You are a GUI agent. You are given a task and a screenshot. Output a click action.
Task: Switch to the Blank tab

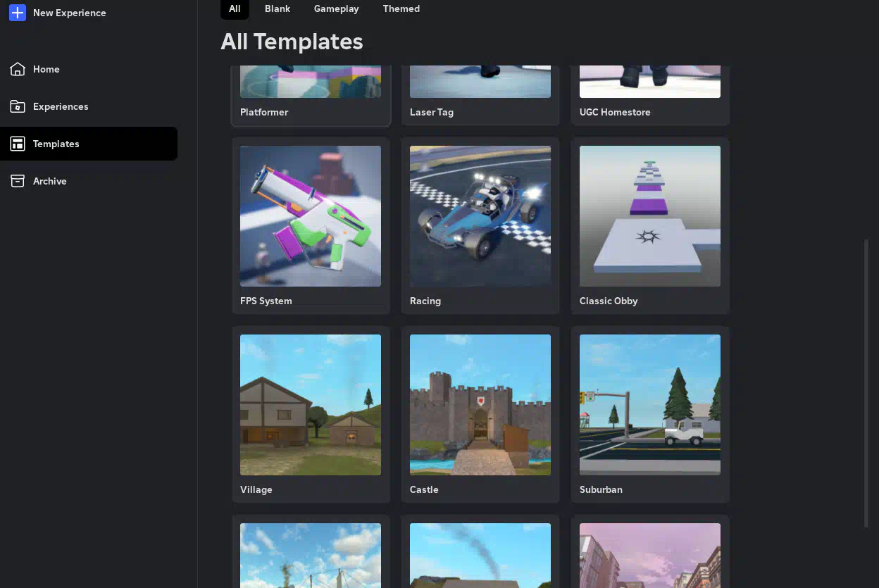pos(278,8)
